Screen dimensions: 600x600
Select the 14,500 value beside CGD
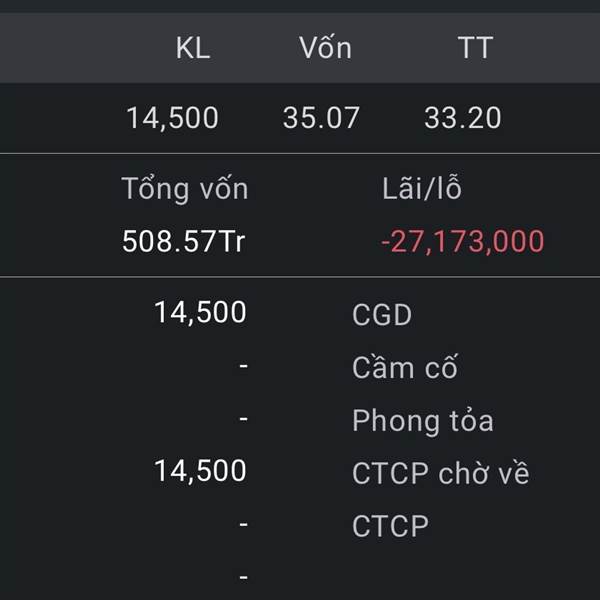point(200,313)
